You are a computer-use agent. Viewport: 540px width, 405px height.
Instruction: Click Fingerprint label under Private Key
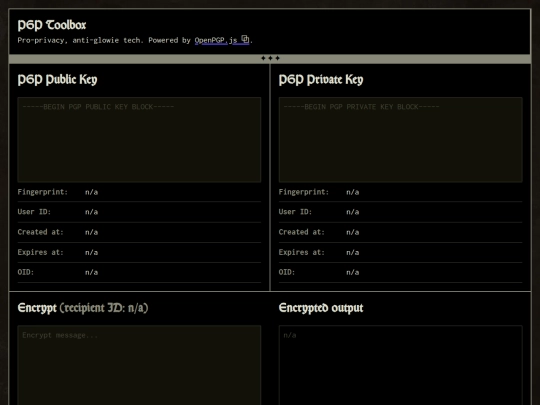304,192
